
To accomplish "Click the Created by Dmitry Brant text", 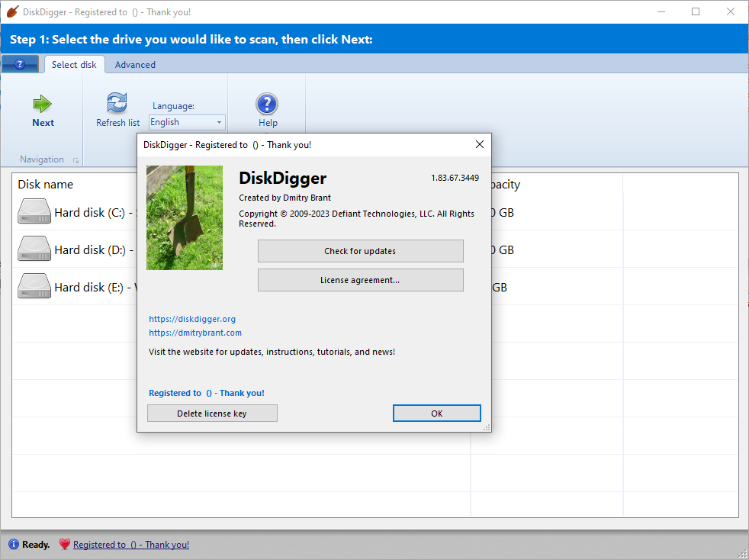I will point(284,198).
